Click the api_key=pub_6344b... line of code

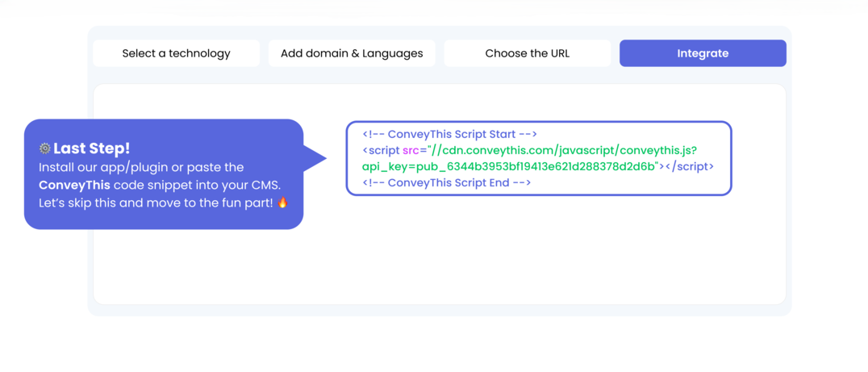tap(538, 166)
